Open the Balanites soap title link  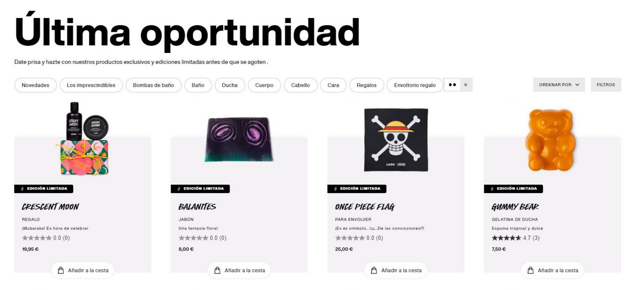tap(197, 207)
